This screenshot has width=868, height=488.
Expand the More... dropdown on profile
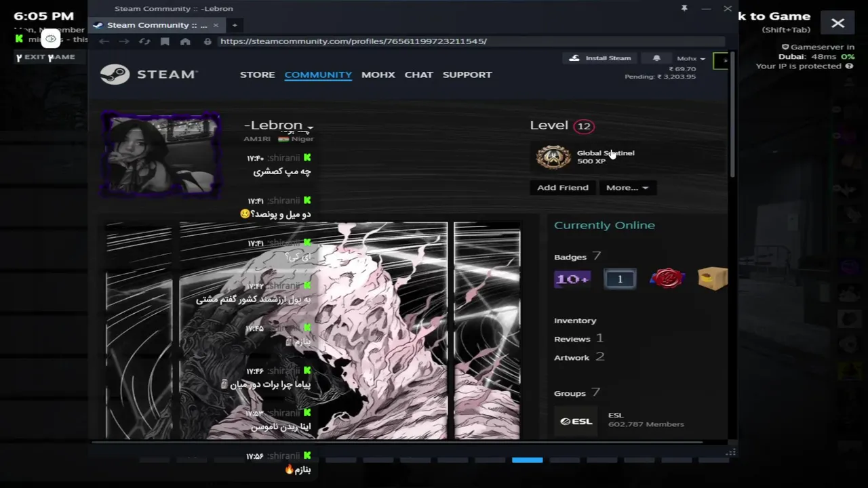pyautogui.click(x=627, y=188)
